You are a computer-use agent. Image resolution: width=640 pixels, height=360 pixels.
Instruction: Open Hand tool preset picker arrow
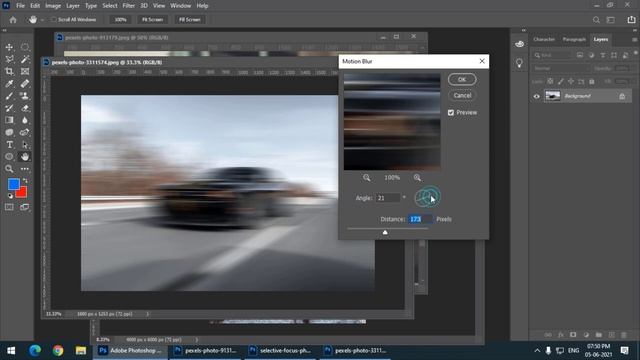tap(42, 20)
